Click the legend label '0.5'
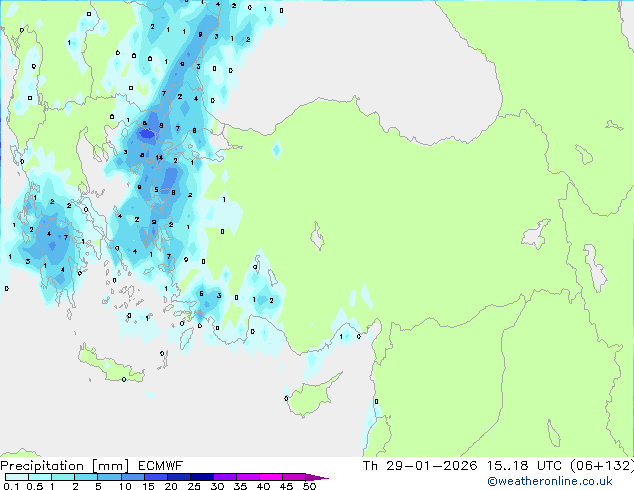Viewport: 634px width, 490px height. click(x=35, y=486)
